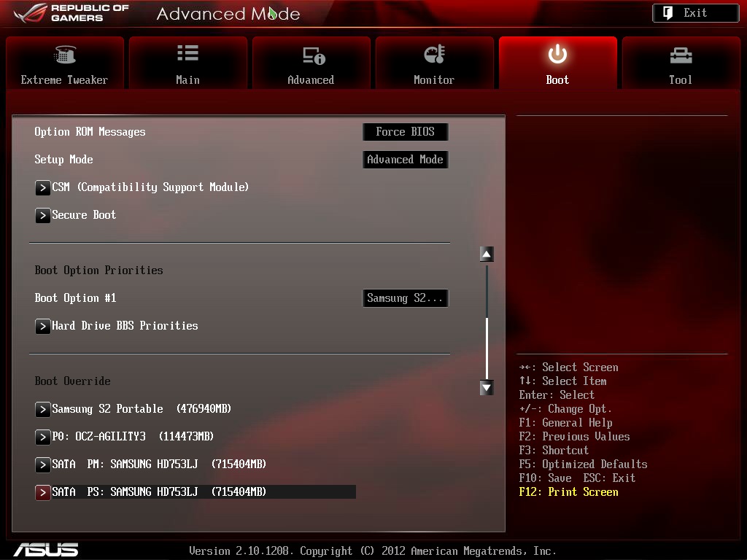Click F12: Print Screen hint
This screenshot has height=560, width=747.
click(x=568, y=492)
